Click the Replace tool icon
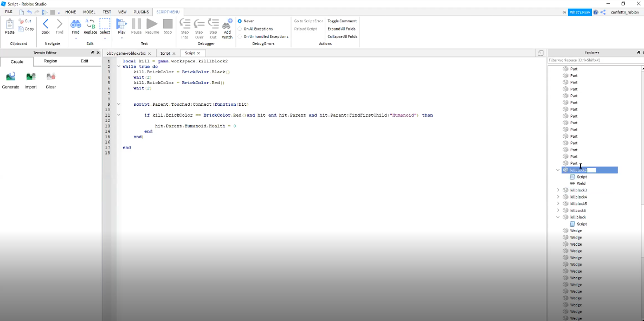644x321 pixels. [91, 24]
